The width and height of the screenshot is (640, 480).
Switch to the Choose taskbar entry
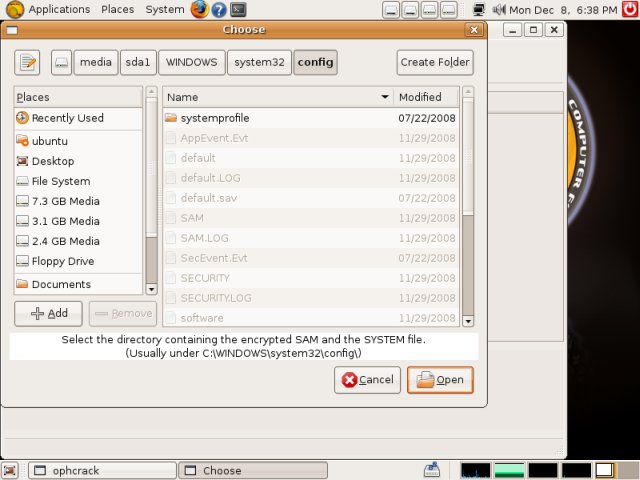pos(253,471)
